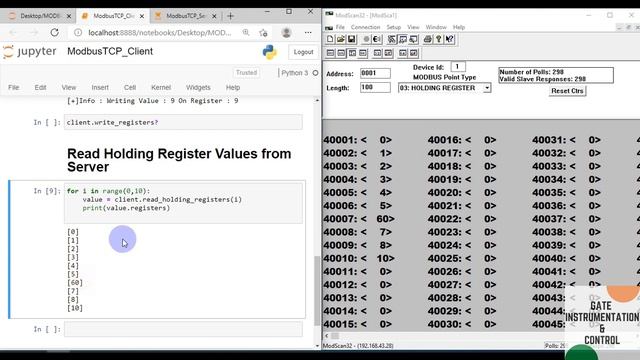This screenshot has width=640, height=360.
Task: Click Python 3 kernel name label
Action: (x=295, y=73)
